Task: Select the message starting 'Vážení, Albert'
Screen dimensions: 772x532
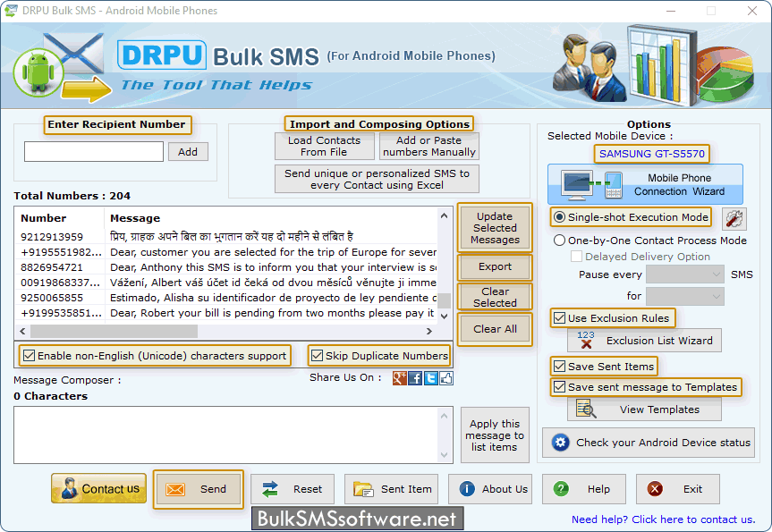Action: point(273,283)
